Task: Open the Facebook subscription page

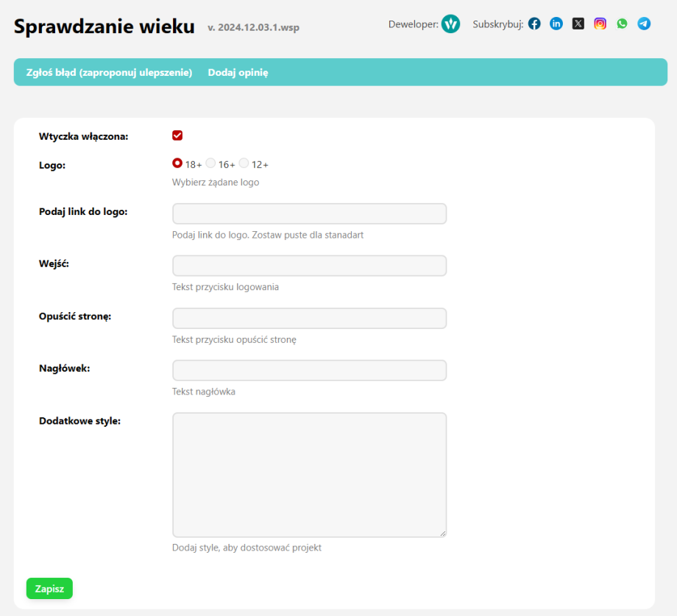Action: tap(534, 23)
